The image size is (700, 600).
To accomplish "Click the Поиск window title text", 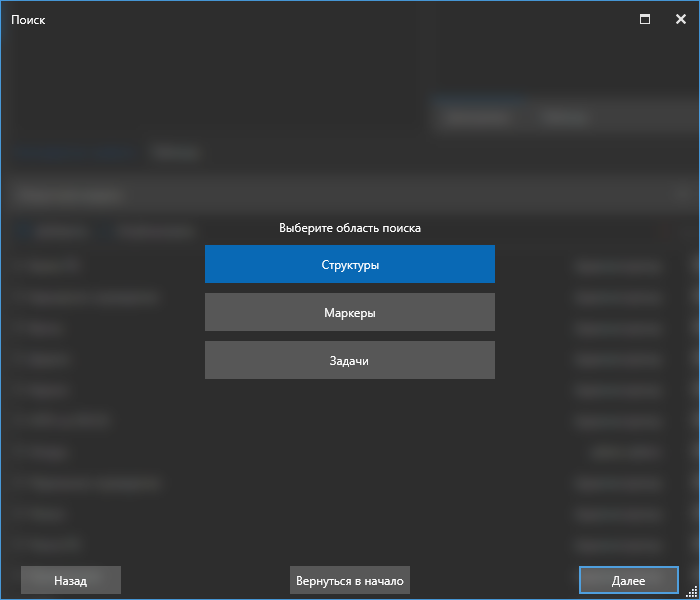I will (x=28, y=19).
